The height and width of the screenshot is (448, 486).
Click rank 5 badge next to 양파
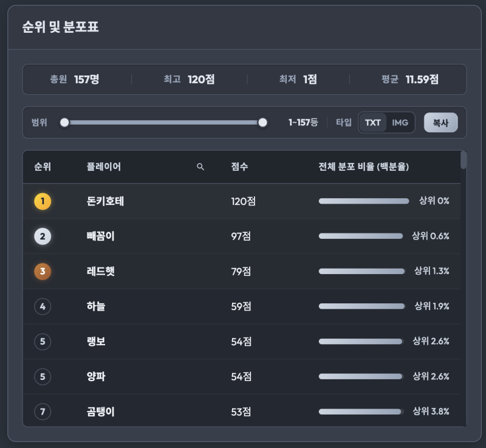click(x=43, y=376)
